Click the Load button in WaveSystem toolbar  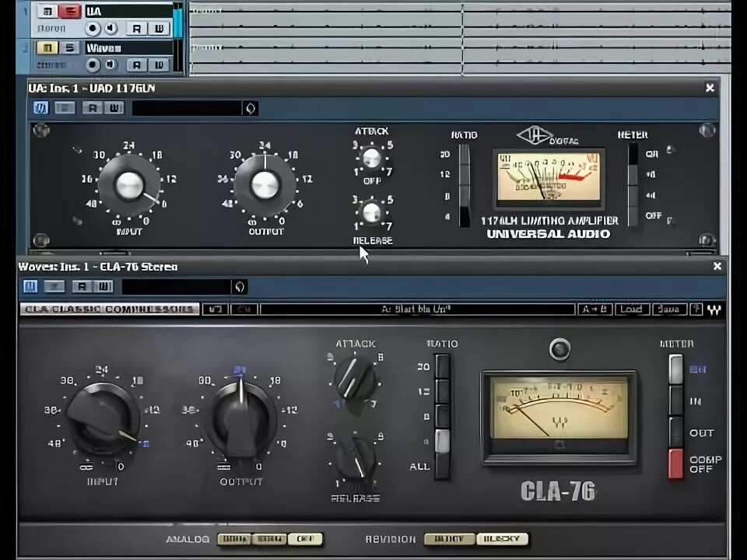(x=631, y=310)
